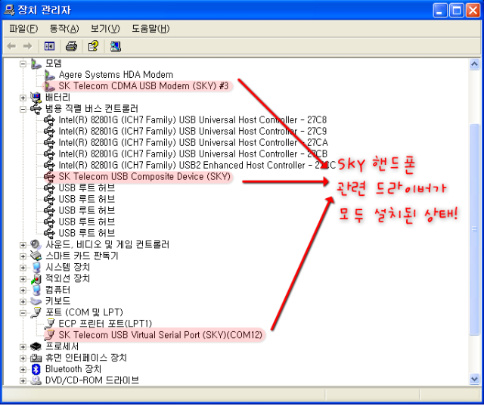Select SK Telecom USB Composite Device (SKY)
Viewport: 484px width, 405px height.
click(x=145, y=177)
